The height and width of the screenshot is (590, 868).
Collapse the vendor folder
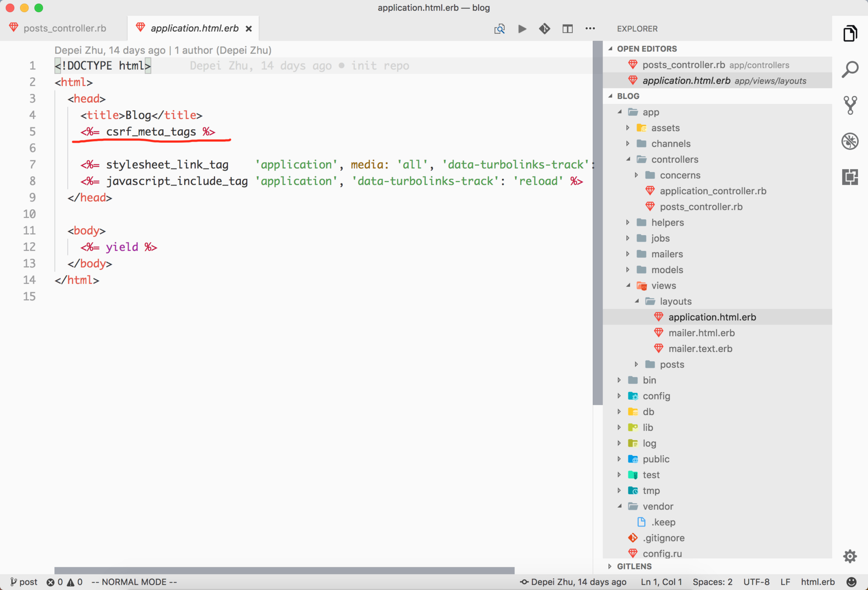click(x=717, y=507)
